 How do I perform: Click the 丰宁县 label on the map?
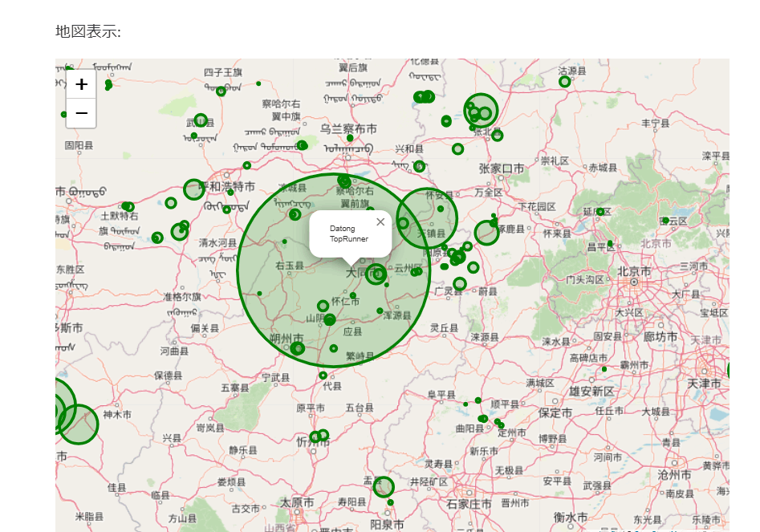click(656, 124)
